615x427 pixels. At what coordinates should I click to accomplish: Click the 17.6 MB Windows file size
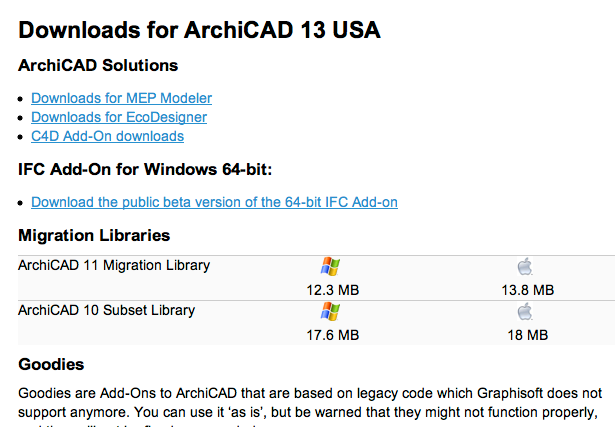332,335
